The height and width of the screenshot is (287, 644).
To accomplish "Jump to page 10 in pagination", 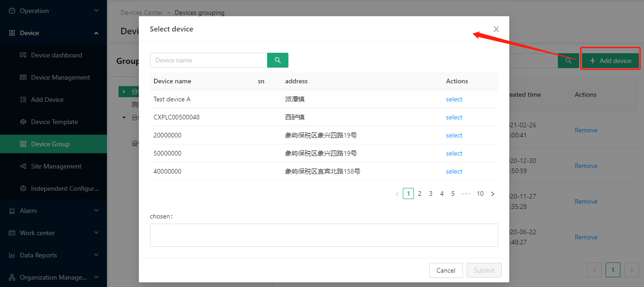I will click(480, 194).
